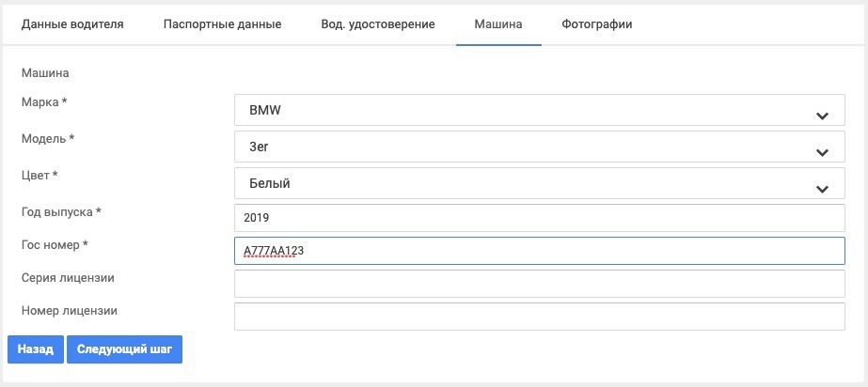Screen dimensions: 868x387
Task: Open the Марка dropdown showing BMW
Action: pyautogui.click(x=527, y=110)
